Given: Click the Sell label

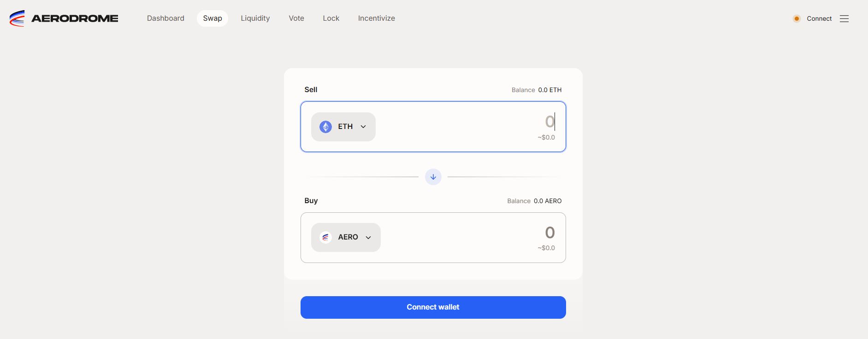Looking at the screenshot, I should [x=311, y=90].
